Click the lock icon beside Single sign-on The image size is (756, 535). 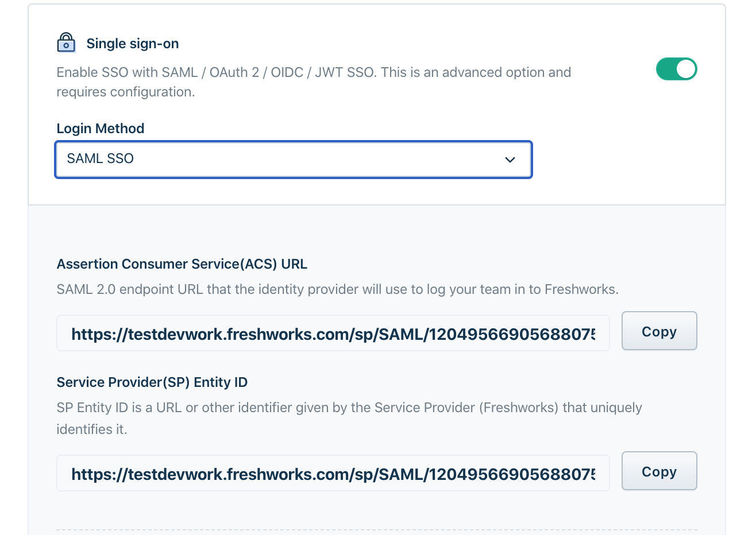pyautogui.click(x=66, y=43)
